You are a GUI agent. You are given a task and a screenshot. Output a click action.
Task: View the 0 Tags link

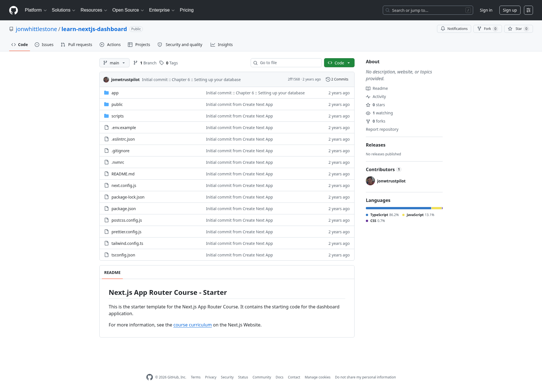169,63
